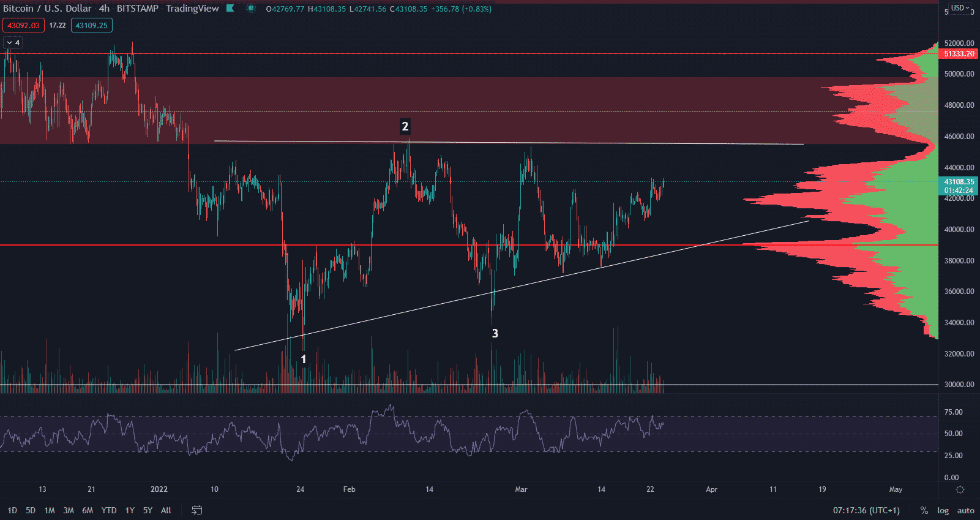The height and width of the screenshot is (520, 980).
Task: Click the red sell price 43092.03 button
Action: (x=23, y=25)
